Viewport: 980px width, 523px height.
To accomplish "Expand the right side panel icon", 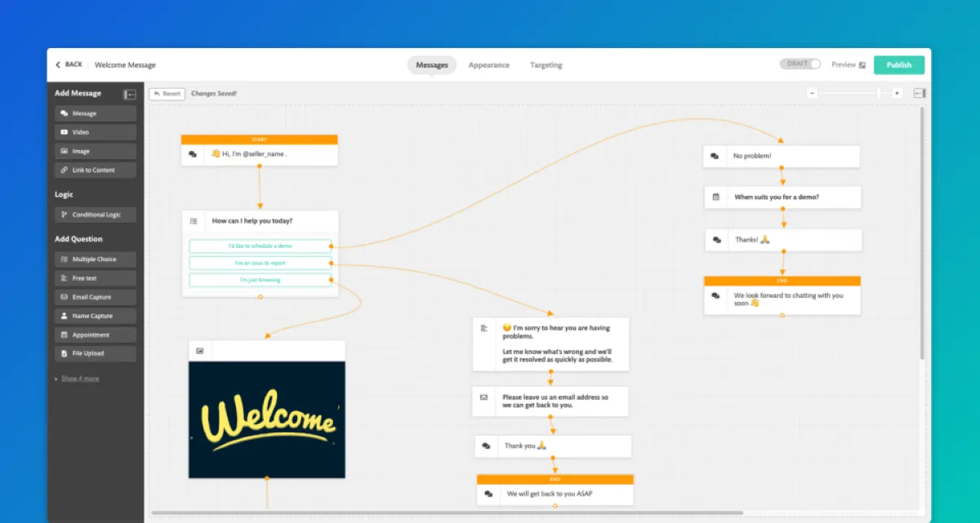I will tap(920, 93).
